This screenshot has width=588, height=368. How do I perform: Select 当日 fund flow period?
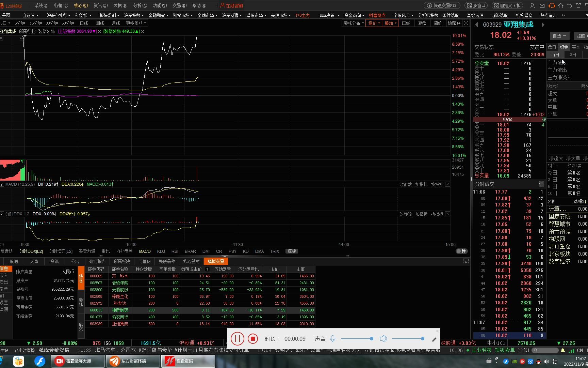coord(555,55)
